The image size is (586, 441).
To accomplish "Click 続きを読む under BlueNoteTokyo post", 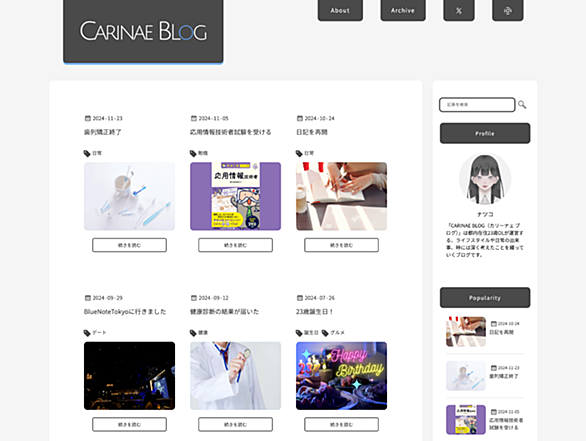I will pos(129,425).
